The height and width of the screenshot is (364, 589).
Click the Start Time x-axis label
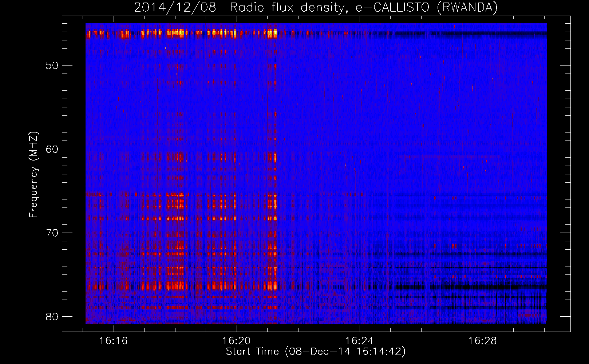(316, 352)
